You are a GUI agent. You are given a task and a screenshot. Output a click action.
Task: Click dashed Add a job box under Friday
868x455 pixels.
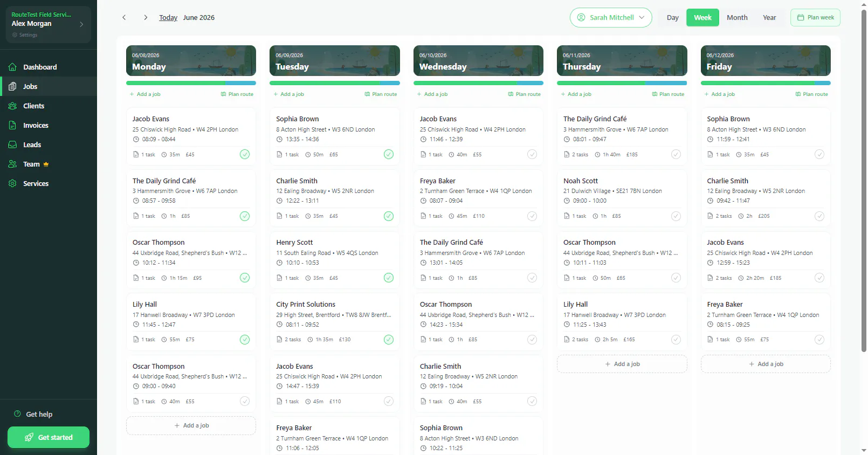[x=766, y=364]
